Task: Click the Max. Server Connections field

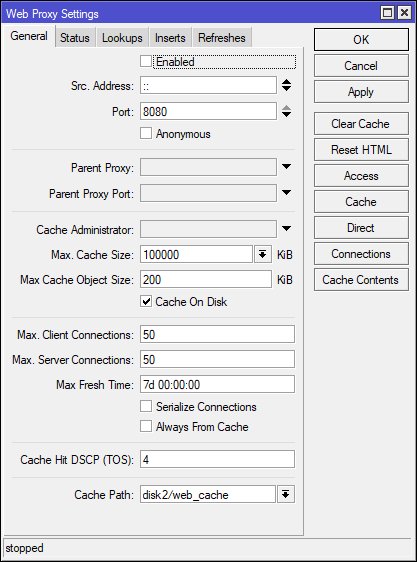Action: pyautogui.click(x=217, y=359)
